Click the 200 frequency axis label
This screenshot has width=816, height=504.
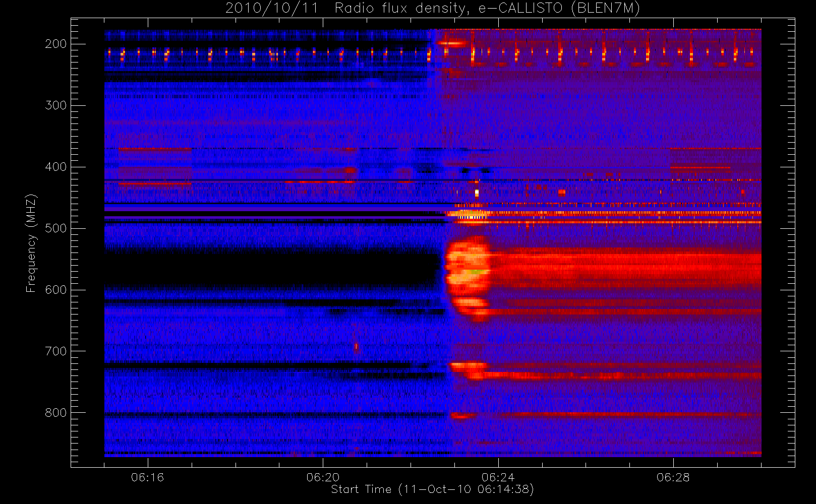coord(55,44)
